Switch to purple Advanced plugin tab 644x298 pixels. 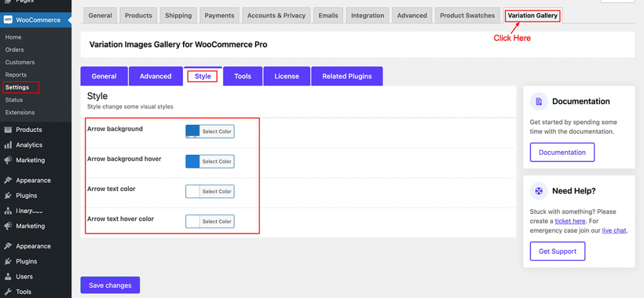coord(156,76)
